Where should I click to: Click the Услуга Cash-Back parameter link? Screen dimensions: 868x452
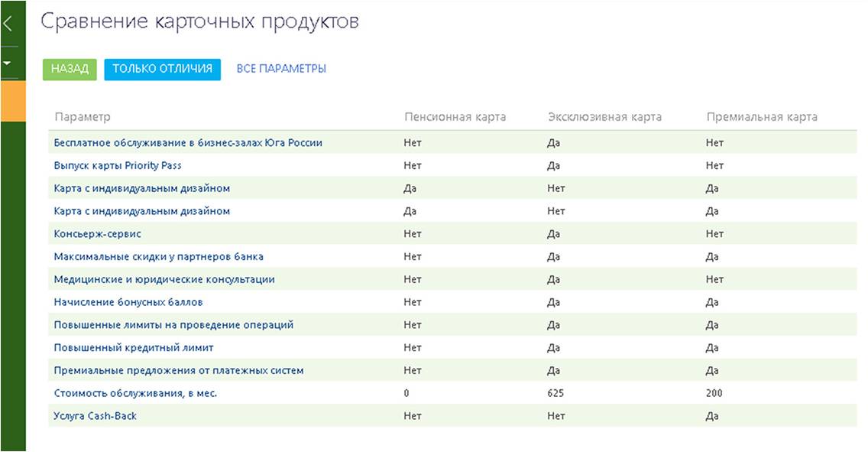coord(96,416)
